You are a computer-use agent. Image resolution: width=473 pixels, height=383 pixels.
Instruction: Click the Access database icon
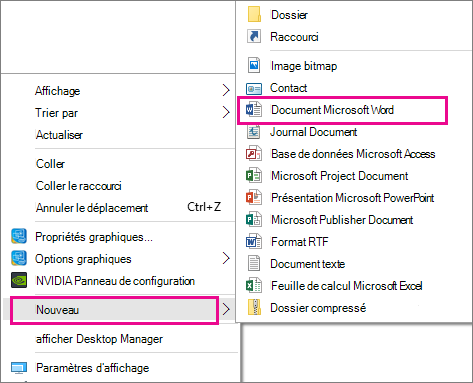click(x=254, y=154)
